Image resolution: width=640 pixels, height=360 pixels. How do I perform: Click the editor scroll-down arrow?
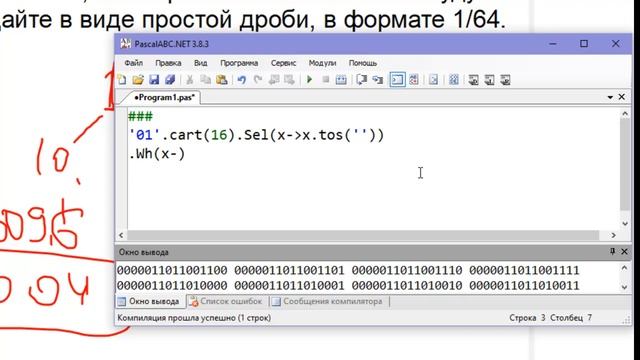(x=625, y=224)
